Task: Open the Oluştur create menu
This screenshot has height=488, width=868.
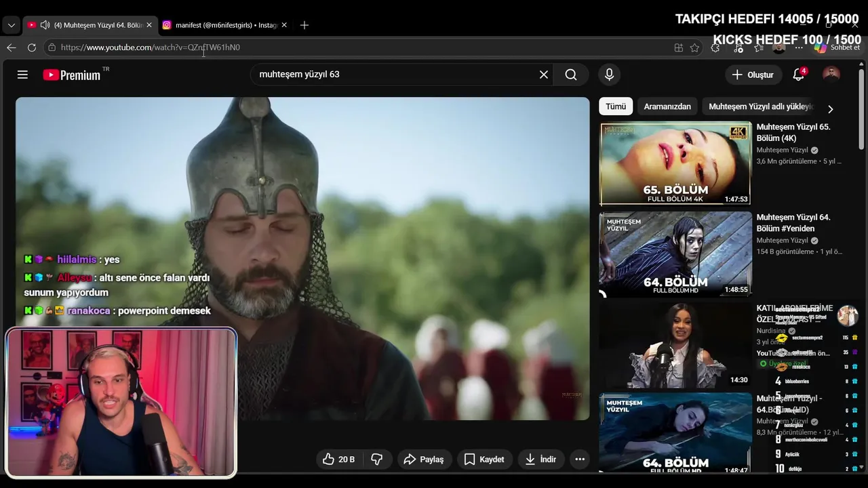Action: pos(753,75)
